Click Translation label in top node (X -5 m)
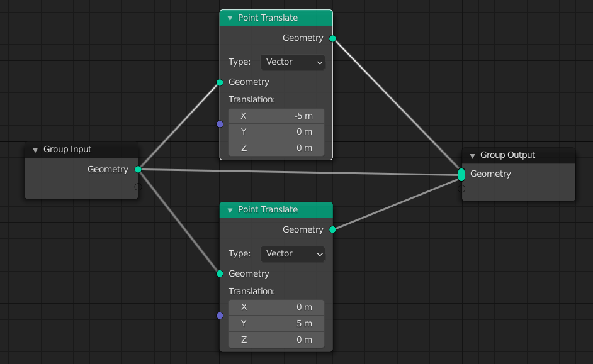This screenshot has width=593, height=364. [x=252, y=100]
